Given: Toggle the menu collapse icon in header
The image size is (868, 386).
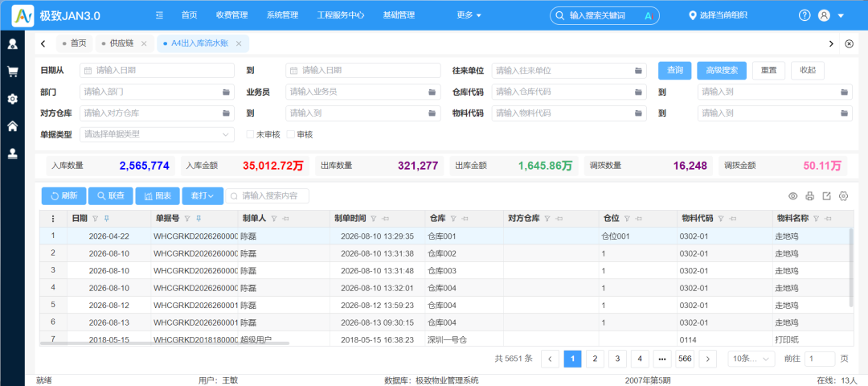Looking at the screenshot, I should (159, 15).
